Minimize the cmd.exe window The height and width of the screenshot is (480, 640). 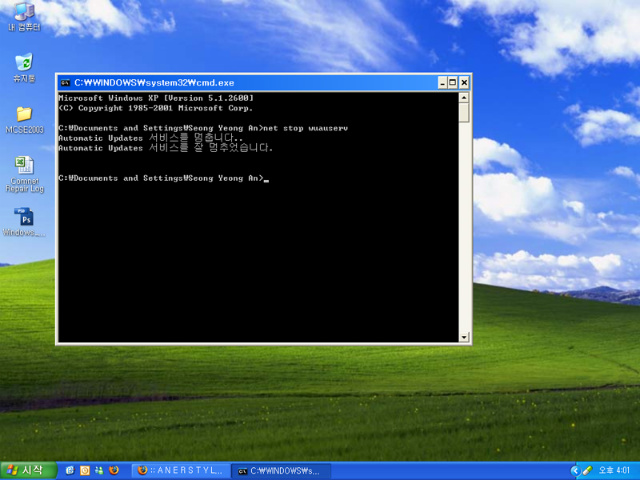[x=442, y=83]
